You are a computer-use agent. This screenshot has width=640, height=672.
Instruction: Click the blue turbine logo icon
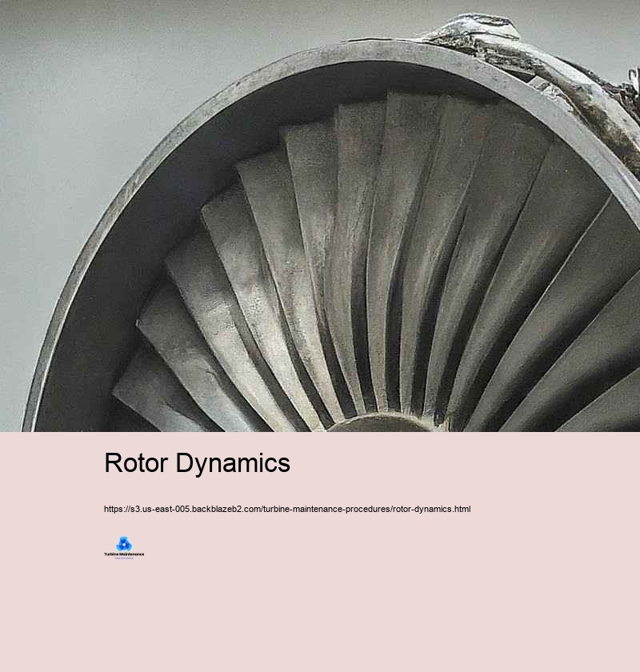tap(124, 544)
